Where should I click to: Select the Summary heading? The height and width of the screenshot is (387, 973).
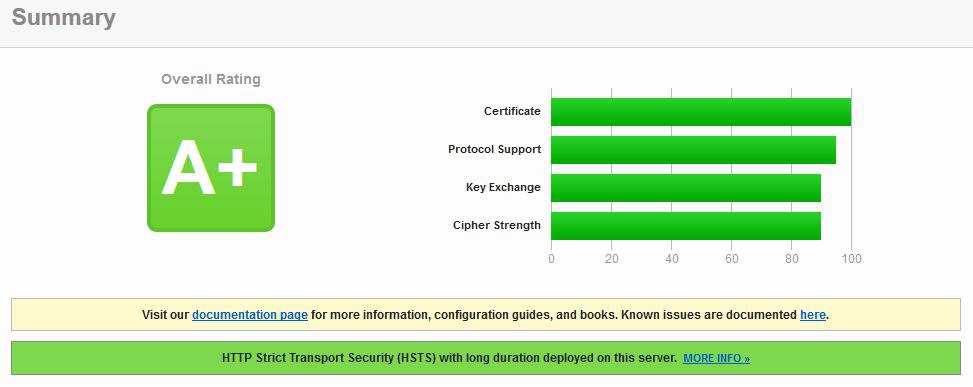tap(63, 17)
